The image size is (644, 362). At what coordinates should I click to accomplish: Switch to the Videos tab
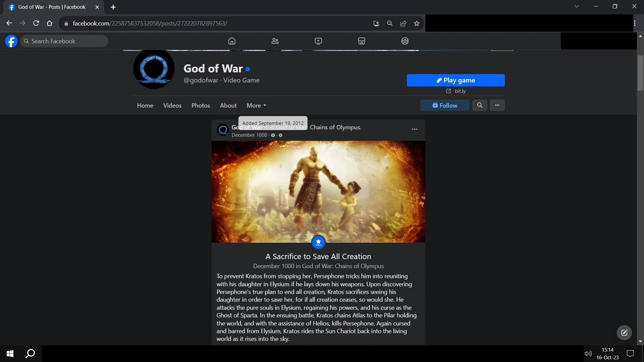(x=172, y=105)
